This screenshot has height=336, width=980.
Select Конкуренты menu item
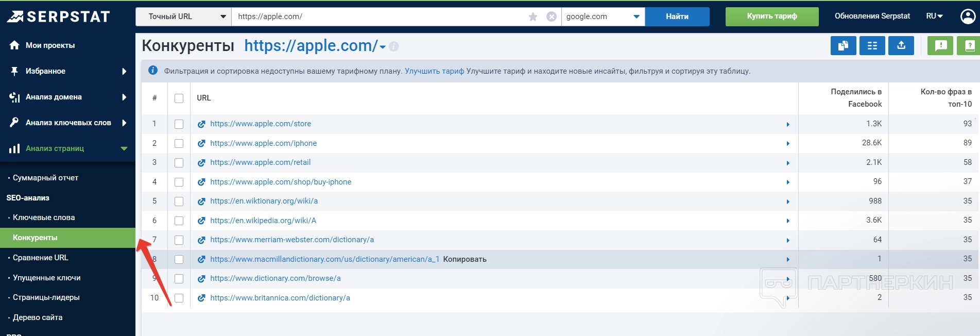pyautogui.click(x=67, y=238)
